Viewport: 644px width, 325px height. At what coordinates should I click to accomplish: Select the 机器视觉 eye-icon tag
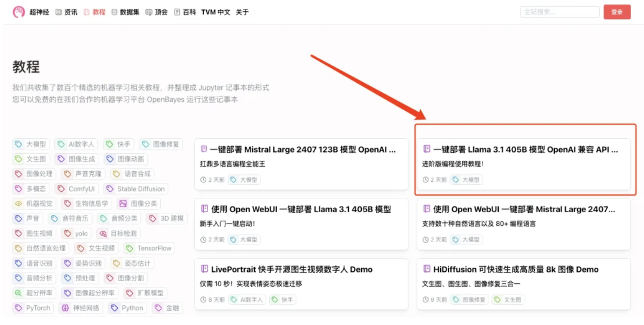click(x=34, y=204)
